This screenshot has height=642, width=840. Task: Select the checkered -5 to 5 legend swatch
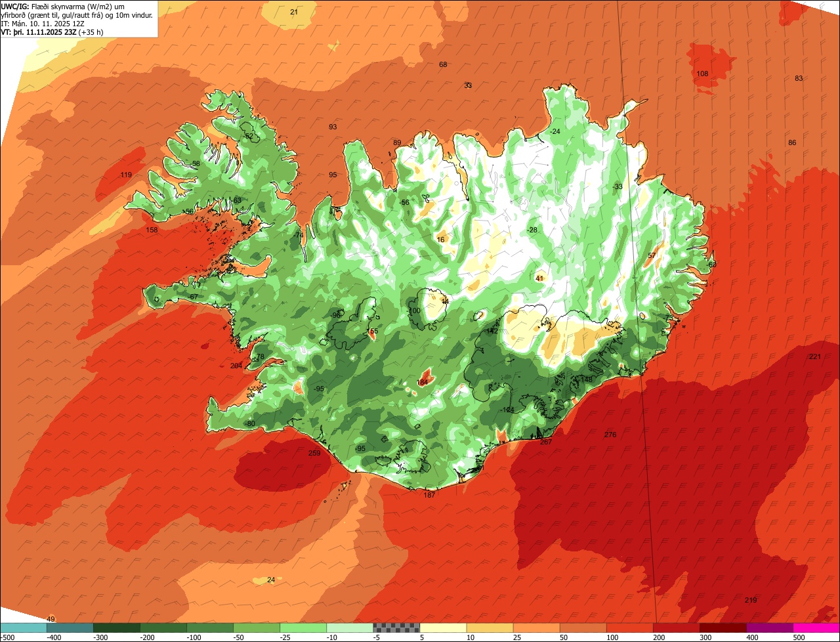click(396, 628)
